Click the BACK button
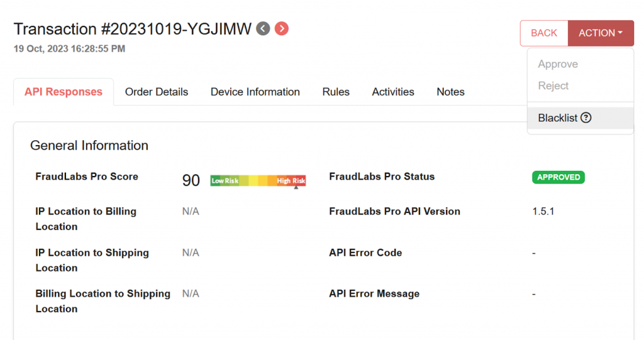 [x=544, y=33]
